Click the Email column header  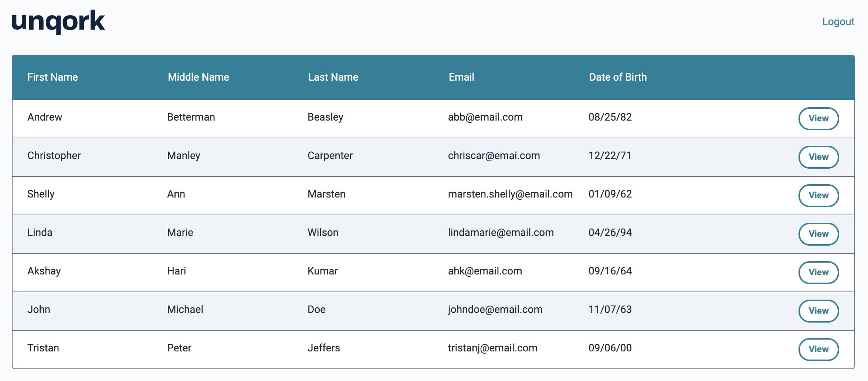[461, 77]
